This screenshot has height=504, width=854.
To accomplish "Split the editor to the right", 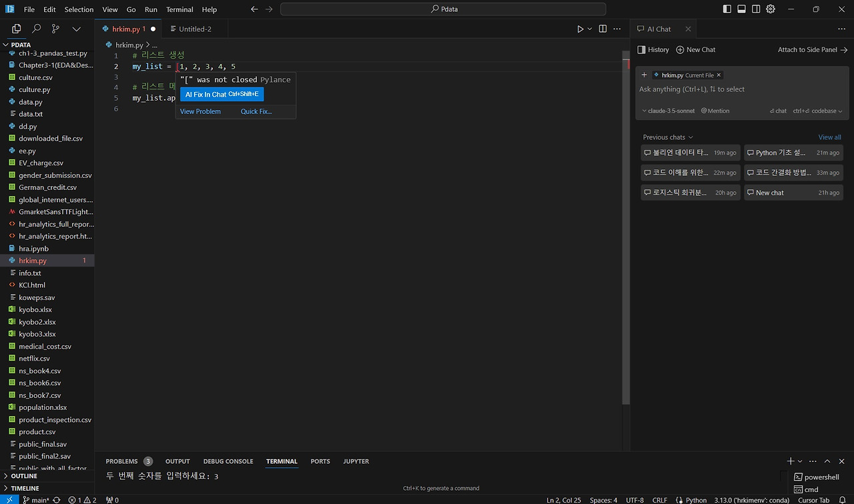I will [603, 29].
